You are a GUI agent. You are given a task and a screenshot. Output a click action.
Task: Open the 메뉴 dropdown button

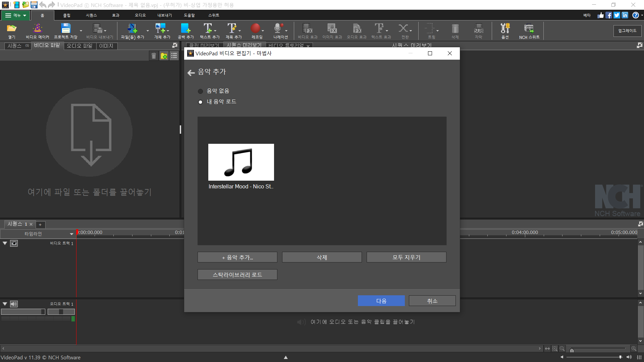click(15, 15)
